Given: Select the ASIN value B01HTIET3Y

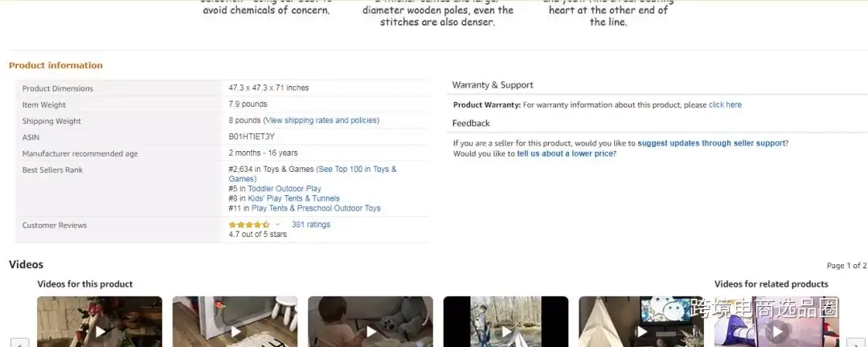Looking at the screenshot, I should point(252,137).
